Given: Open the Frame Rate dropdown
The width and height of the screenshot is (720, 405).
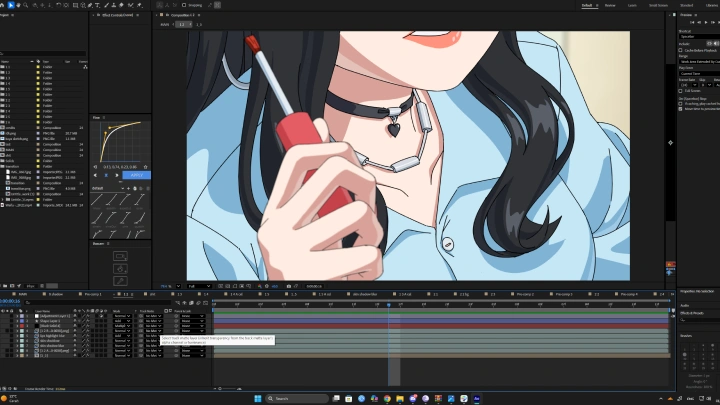Looking at the screenshot, I should (x=689, y=85).
